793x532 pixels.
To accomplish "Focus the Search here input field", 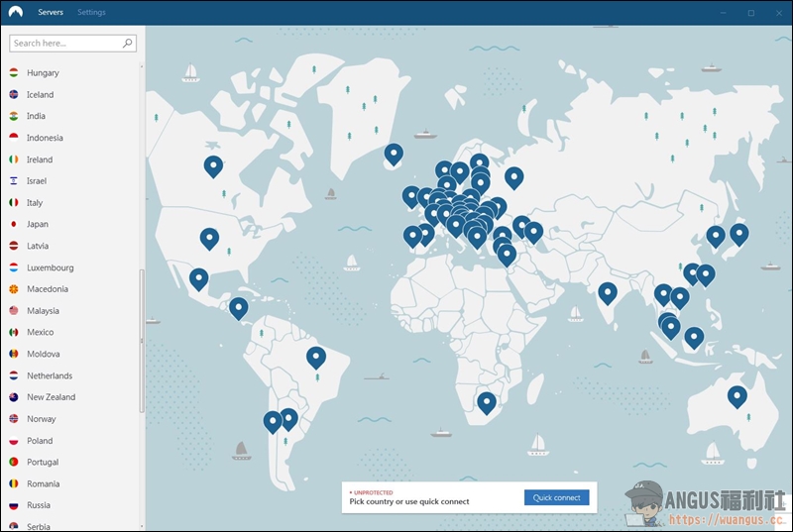I will pyautogui.click(x=72, y=43).
